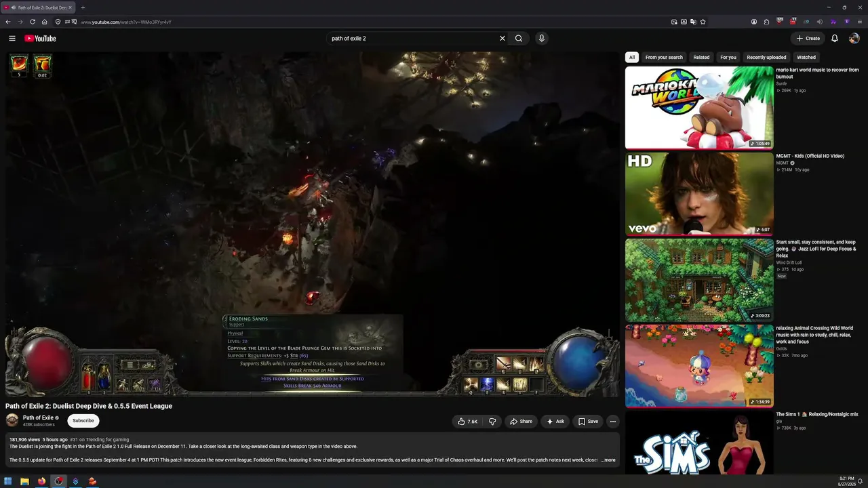Viewport: 868px width, 488px height.
Task: Click the search magnifier button
Action: 519,39
